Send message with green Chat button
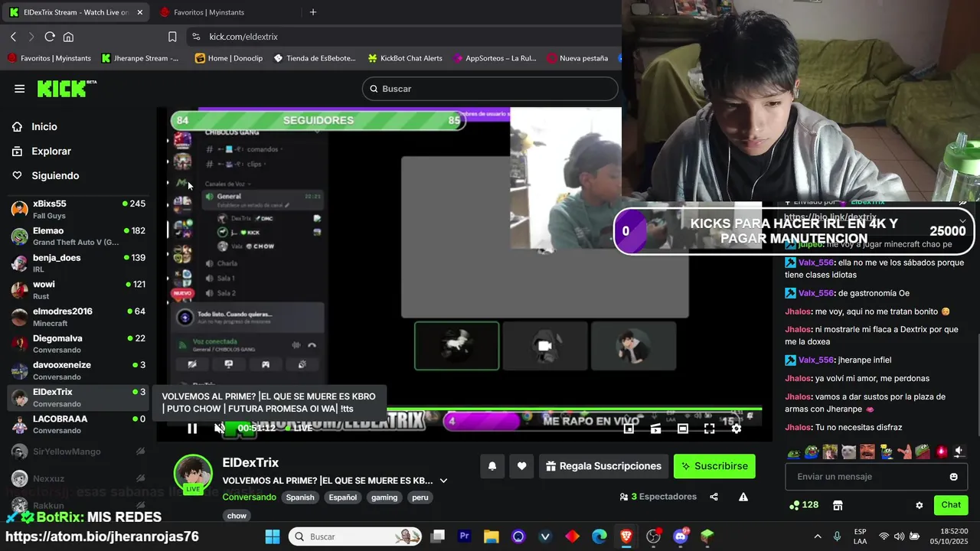 (x=951, y=505)
